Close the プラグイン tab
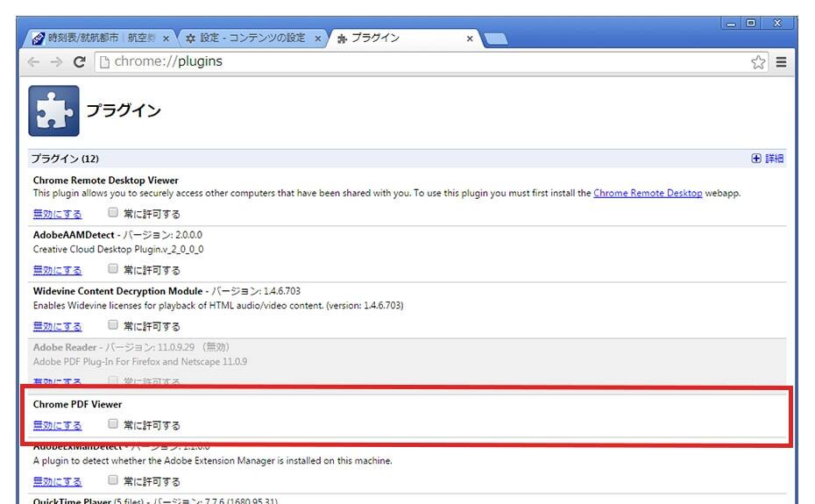 coord(470,39)
